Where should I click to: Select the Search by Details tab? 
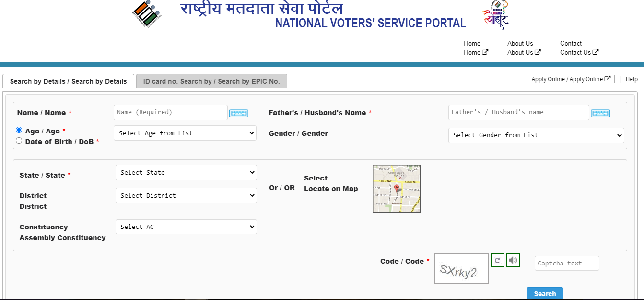[x=68, y=81]
